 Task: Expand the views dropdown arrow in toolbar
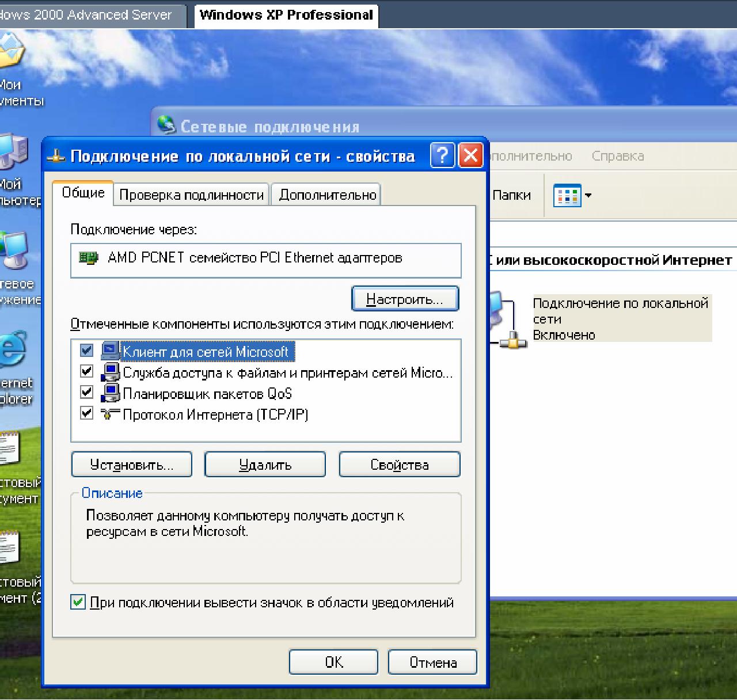tap(588, 196)
